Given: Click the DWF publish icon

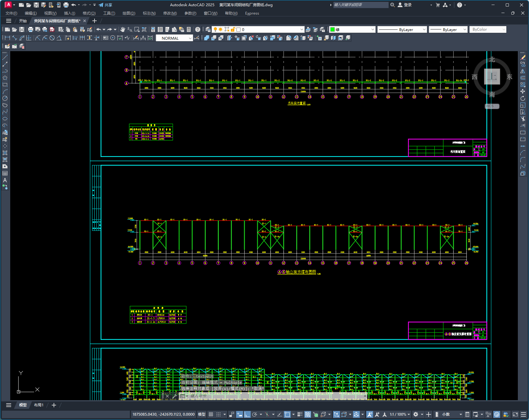Looking at the screenshot, I should pyautogui.click(x=52, y=29).
